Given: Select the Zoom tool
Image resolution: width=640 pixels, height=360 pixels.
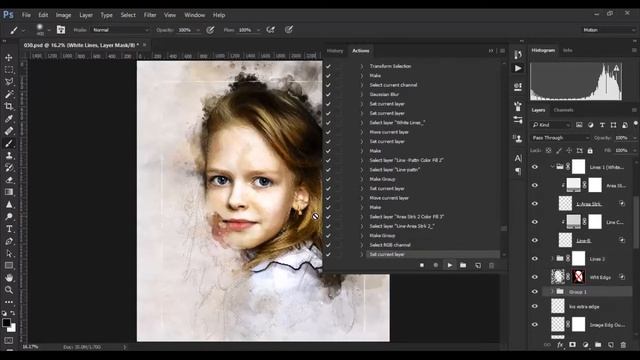Looking at the screenshot, I should click(x=9, y=290).
